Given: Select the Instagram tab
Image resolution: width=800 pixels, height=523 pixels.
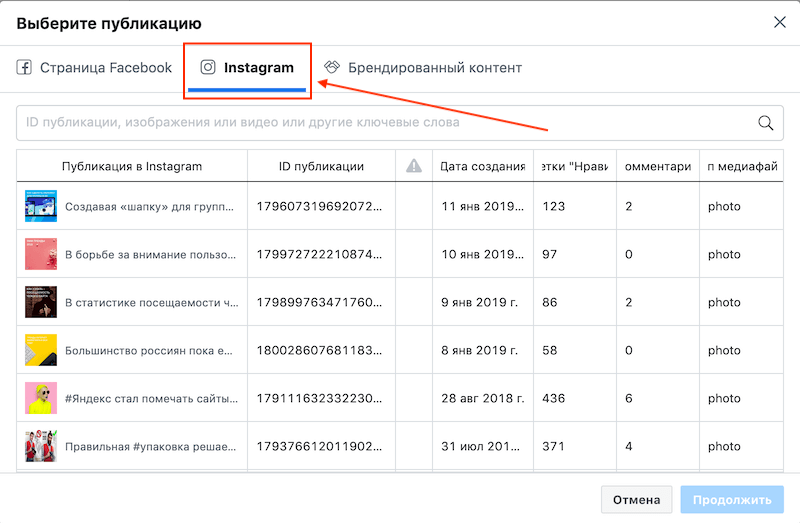Looking at the screenshot, I should 247,67.
